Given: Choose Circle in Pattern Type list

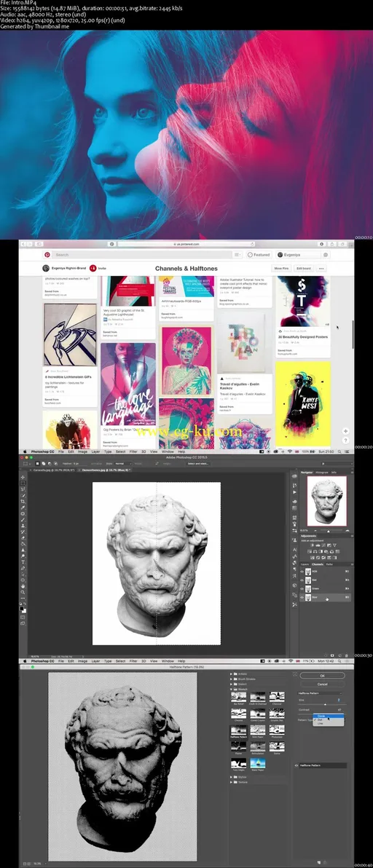Looking at the screenshot, I should (328, 716).
